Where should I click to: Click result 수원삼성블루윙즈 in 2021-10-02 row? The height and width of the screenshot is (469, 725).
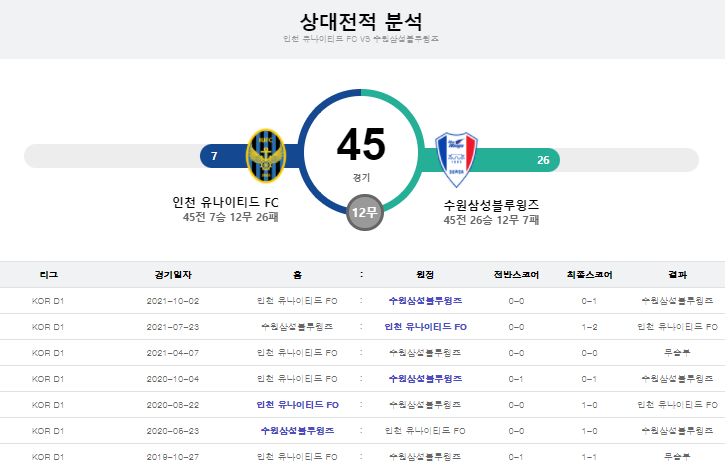[x=677, y=301]
